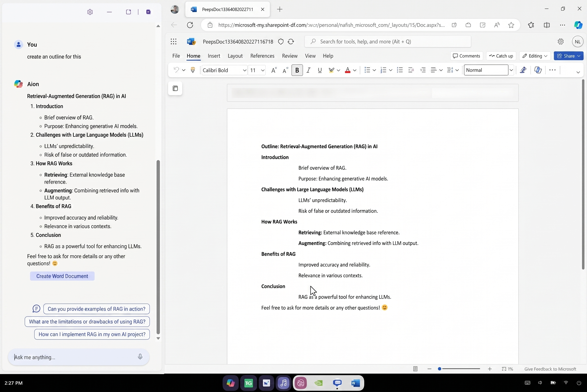587x392 pixels.
Task: Switch to the Insert tab
Action: click(214, 56)
